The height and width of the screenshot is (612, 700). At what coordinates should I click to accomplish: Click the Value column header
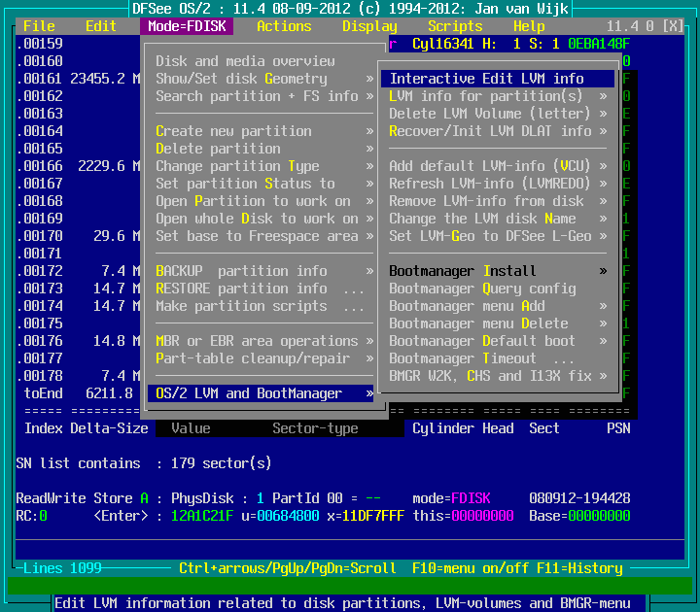(x=191, y=428)
